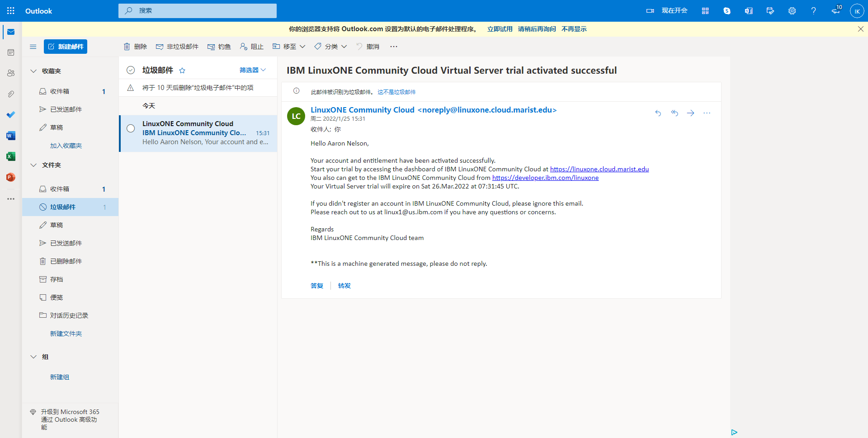Image resolution: width=868 pixels, height=438 pixels.
Task: Open the Notes folder
Action: [x=70, y=297]
